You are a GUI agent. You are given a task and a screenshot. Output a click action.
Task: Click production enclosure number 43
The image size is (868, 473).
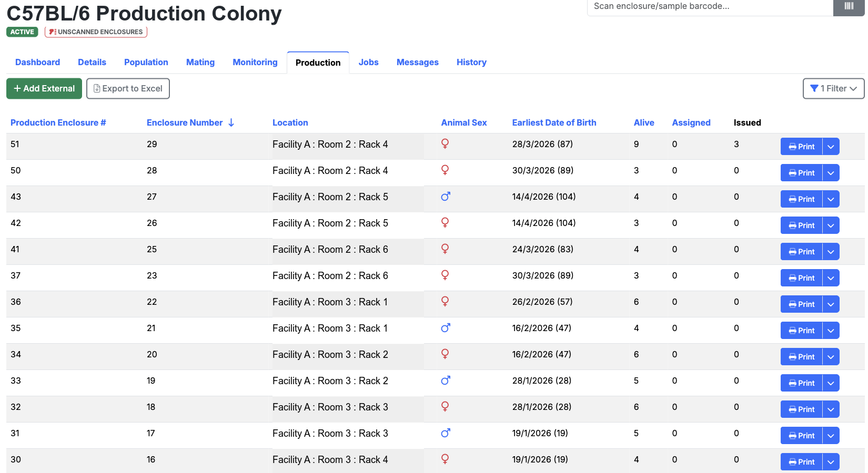16,197
